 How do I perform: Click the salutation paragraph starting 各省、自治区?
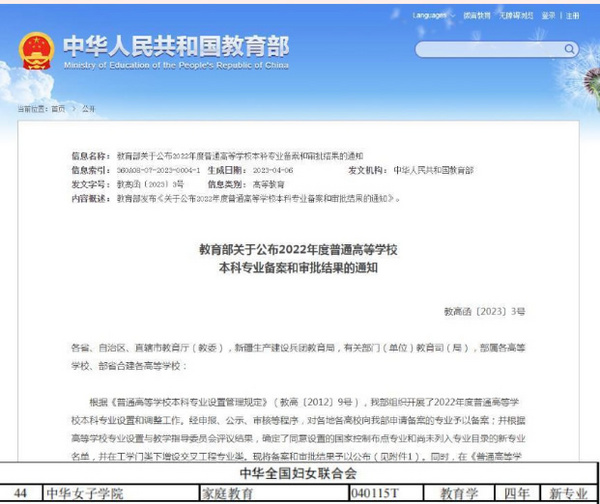298,357
